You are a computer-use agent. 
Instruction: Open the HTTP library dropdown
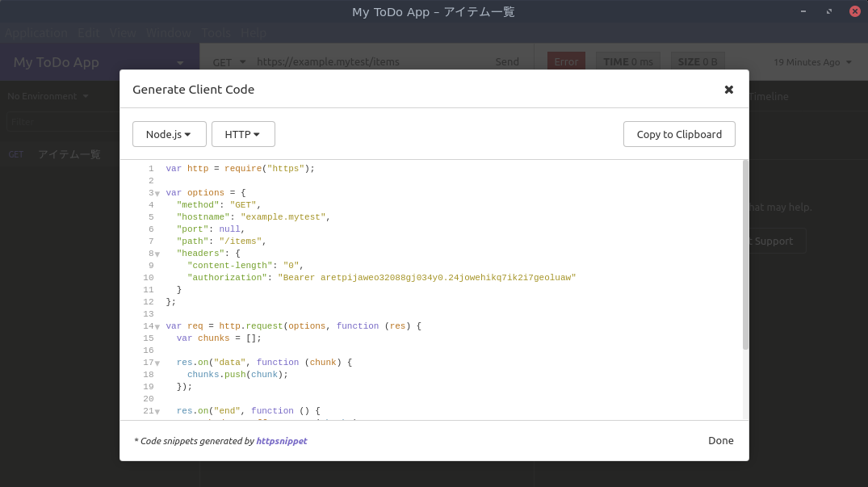243,134
